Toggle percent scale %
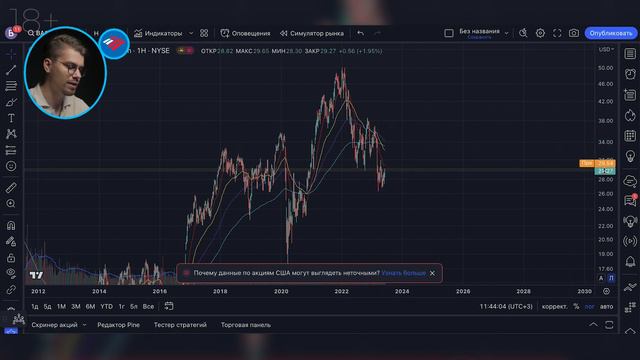The height and width of the screenshot is (360, 640). coord(576,306)
